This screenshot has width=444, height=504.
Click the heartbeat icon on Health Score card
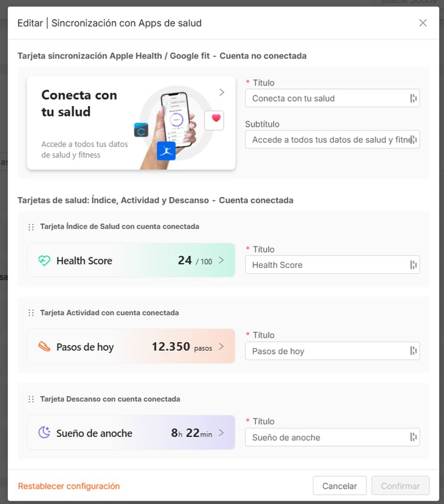[x=44, y=261]
